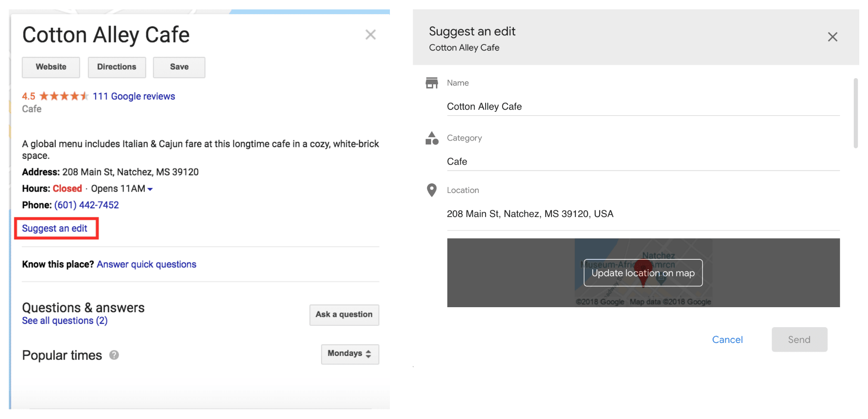Close the Cotton Alley Cafe info panel
The image size is (868, 419).
pos(370,35)
